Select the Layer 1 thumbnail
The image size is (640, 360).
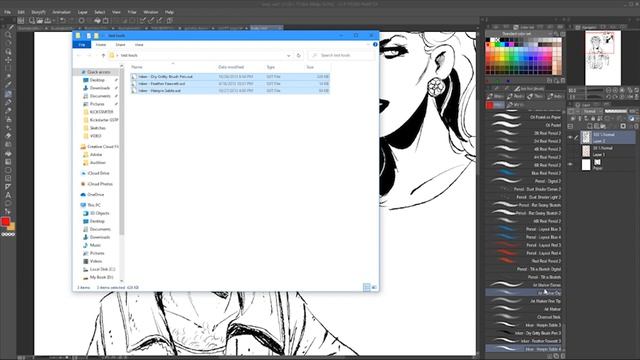click(x=586, y=151)
